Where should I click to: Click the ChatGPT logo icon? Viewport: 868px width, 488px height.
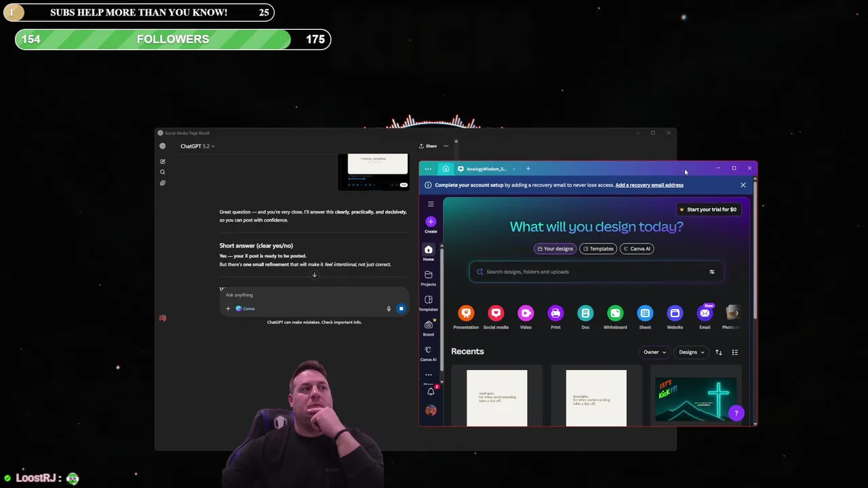click(163, 146)
